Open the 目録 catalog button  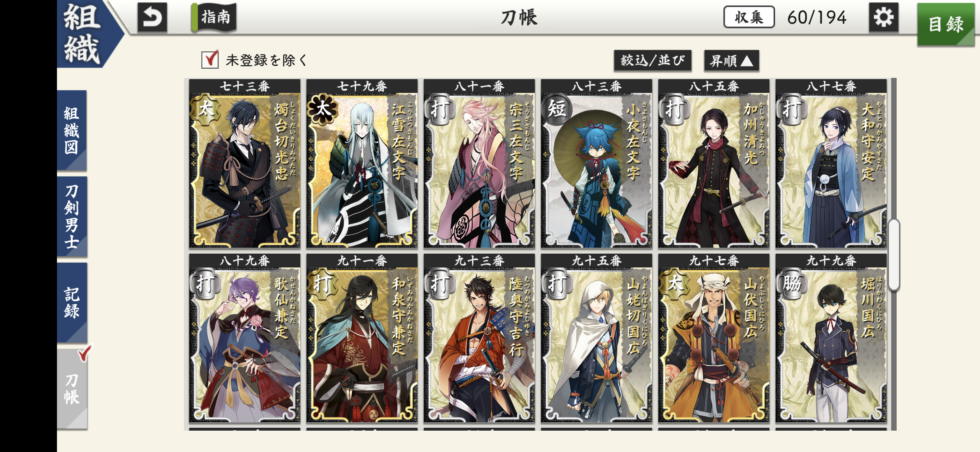click(946, 24)
